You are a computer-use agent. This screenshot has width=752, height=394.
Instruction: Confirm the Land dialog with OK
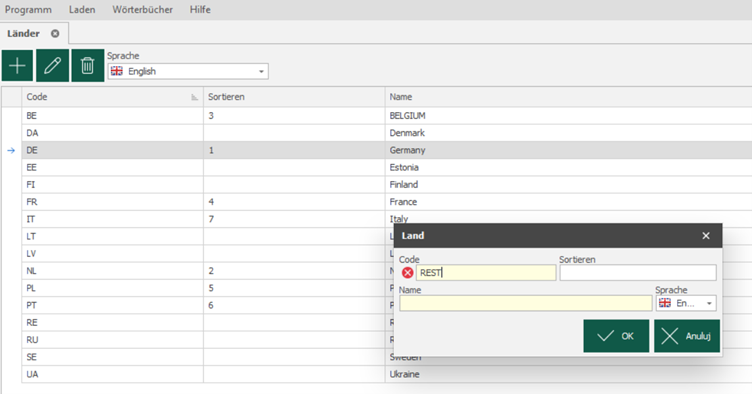tap(616, 336)
